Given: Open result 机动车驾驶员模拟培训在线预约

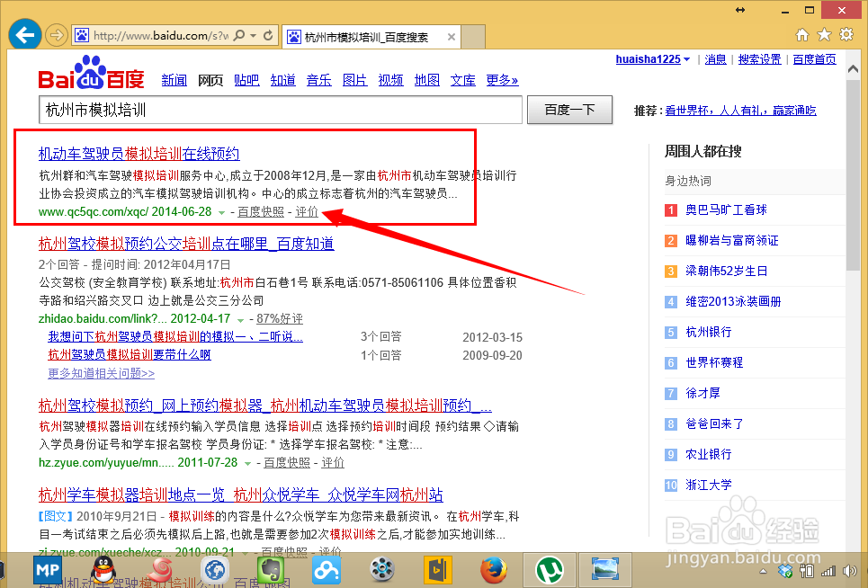Looking at the screenshot, I should [x=139, y=153].
